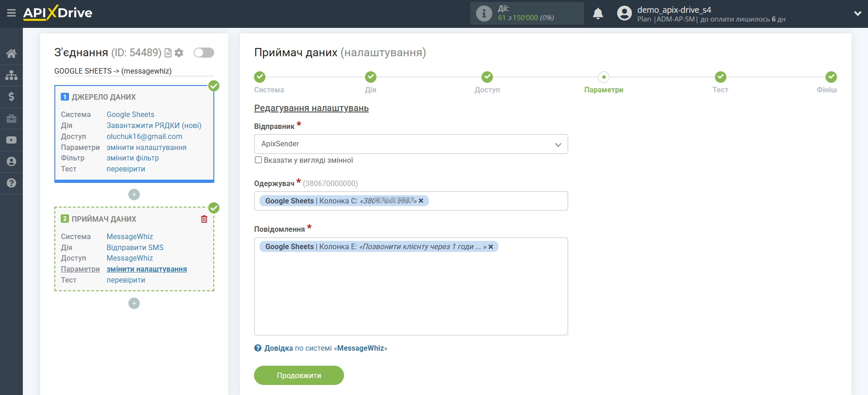Go to the Система step
868x395 pixels.
point(260,77)
